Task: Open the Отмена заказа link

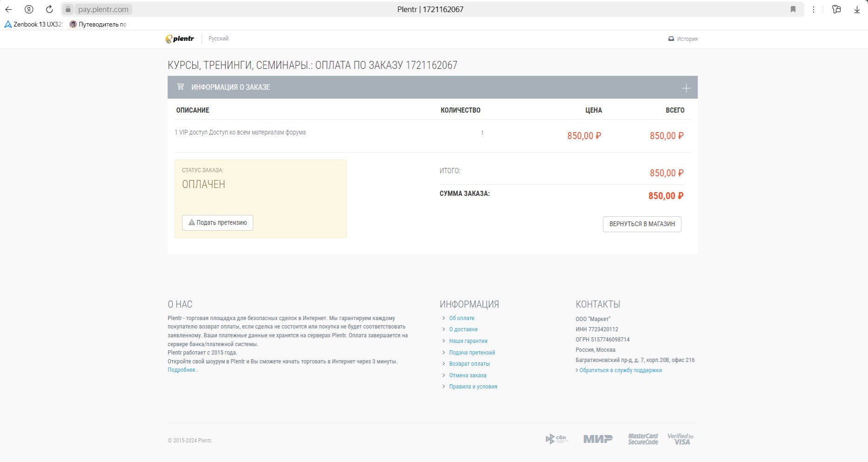Action: (x=468, y=375)
